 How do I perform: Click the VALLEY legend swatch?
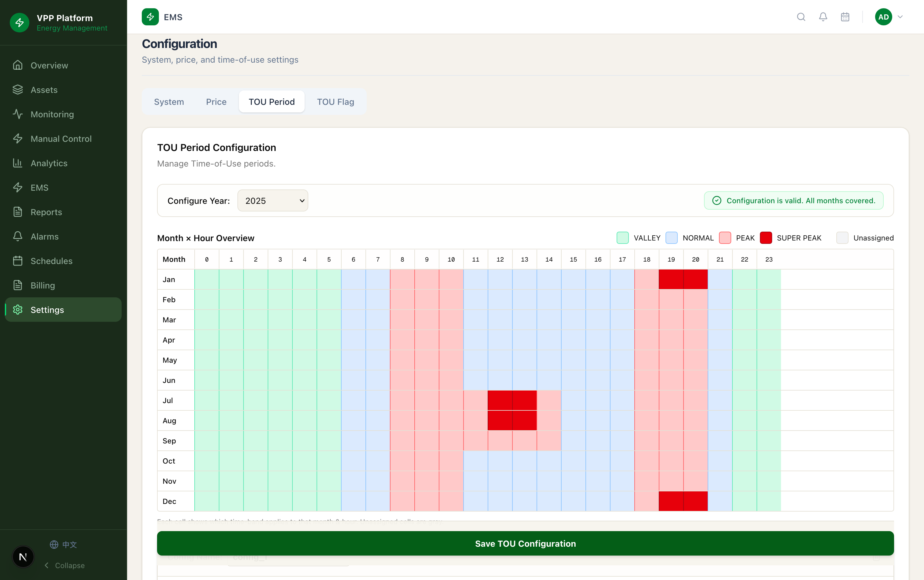(622, 238)
